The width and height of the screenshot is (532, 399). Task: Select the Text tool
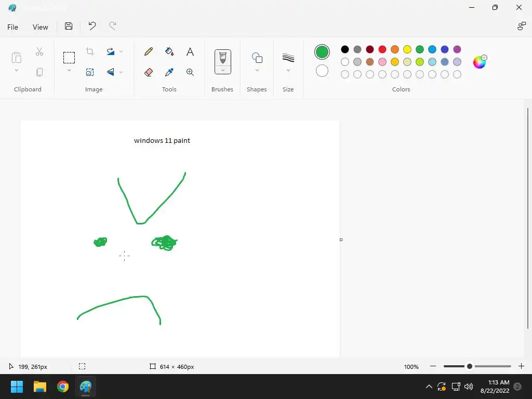click(190, 51)
